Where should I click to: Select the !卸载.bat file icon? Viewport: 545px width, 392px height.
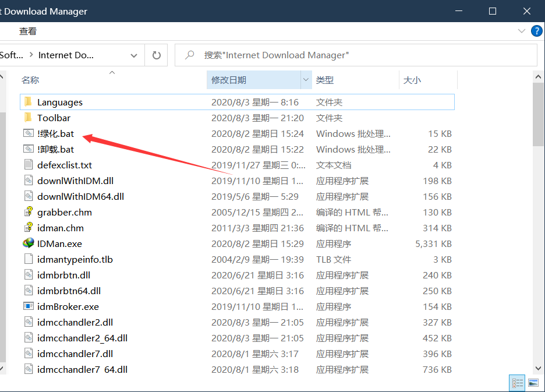point(28,149)
